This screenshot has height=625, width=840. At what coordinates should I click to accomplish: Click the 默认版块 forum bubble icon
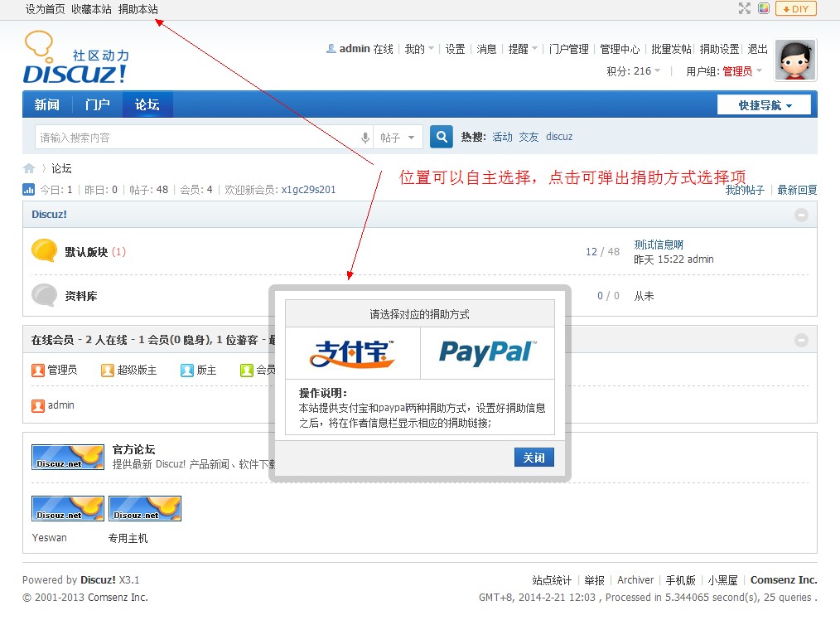44,250
